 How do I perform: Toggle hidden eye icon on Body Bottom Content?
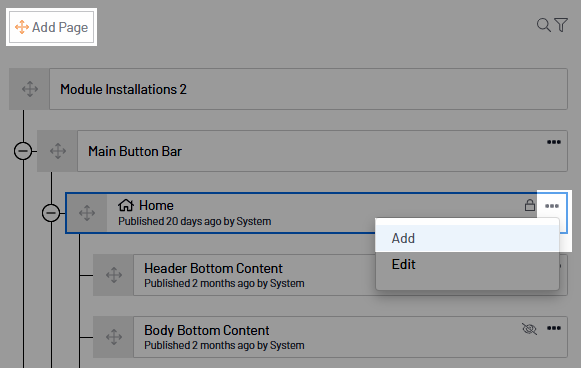click(x=529, y=328)
